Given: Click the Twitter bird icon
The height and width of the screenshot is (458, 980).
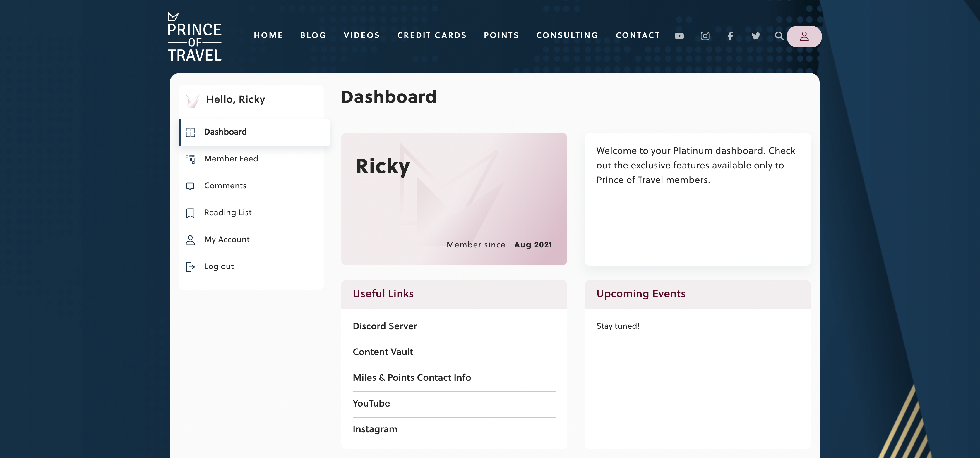Looking at the screenshot, I should point(755,36).
